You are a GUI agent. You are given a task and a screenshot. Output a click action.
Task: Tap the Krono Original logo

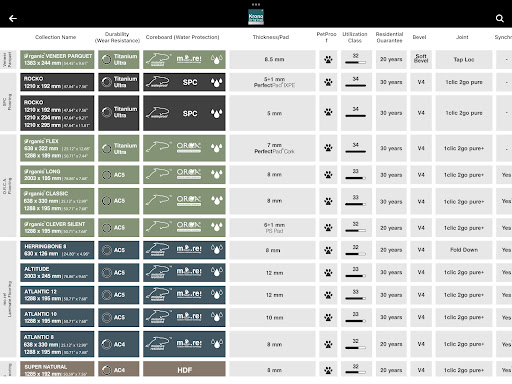pyautogui.click(x=256, y=17)
